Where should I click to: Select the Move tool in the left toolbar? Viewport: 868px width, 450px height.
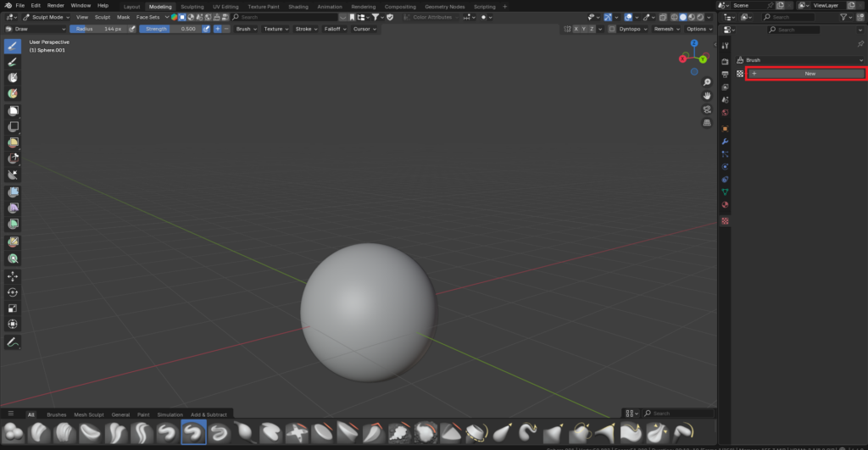[12, 276]
